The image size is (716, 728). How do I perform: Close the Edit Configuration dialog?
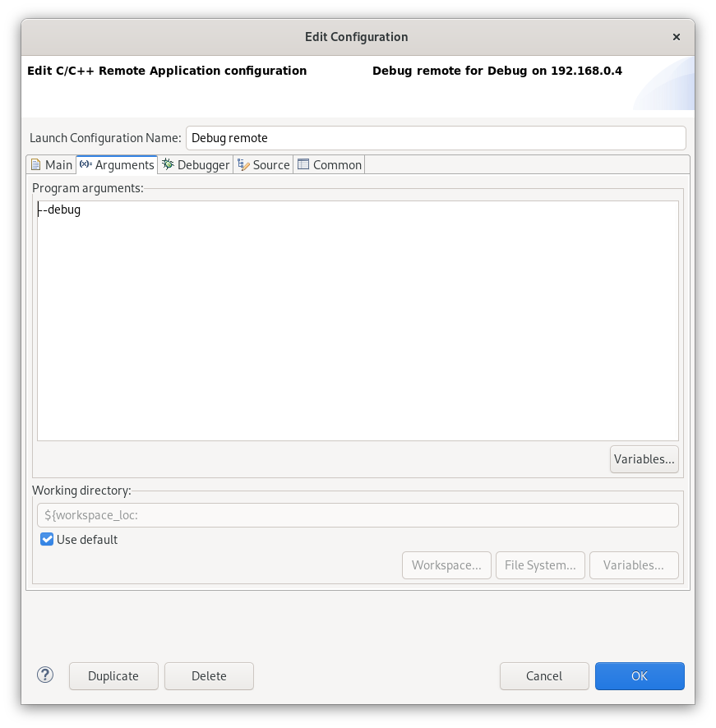[676, 36]
